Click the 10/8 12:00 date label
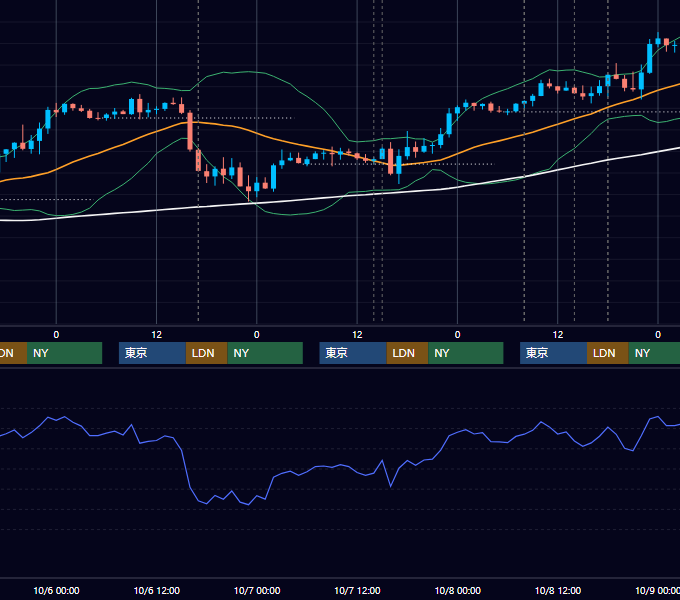Viewport: 680px width, 600px height. (558, 590)
